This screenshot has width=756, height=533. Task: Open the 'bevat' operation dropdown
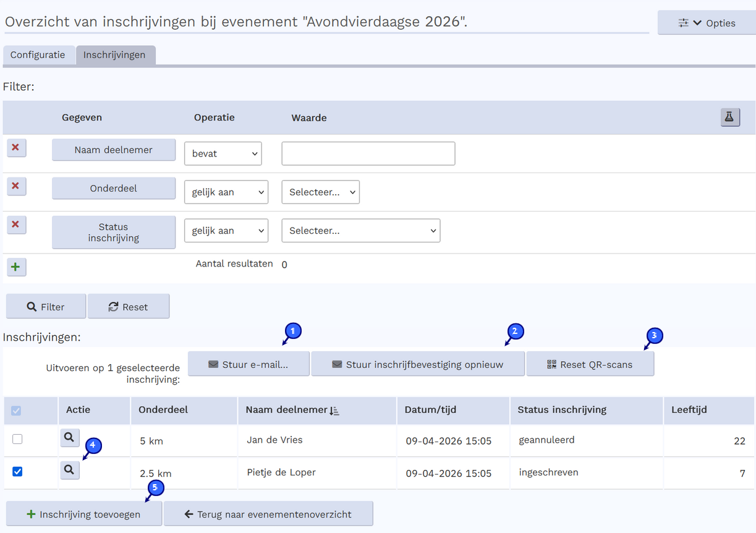pos(223,154)
